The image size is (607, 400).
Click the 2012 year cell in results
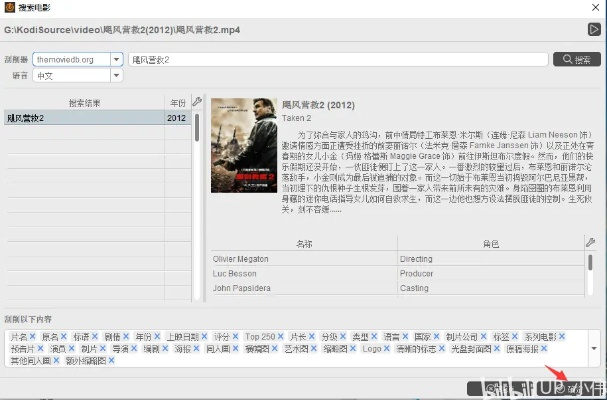pos(177,118)
